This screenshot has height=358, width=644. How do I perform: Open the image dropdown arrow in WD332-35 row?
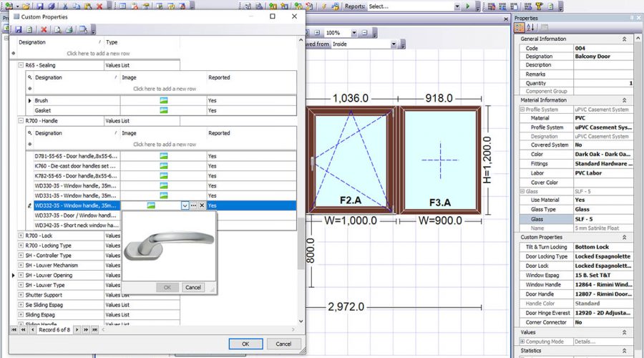[x=185, y=205]
